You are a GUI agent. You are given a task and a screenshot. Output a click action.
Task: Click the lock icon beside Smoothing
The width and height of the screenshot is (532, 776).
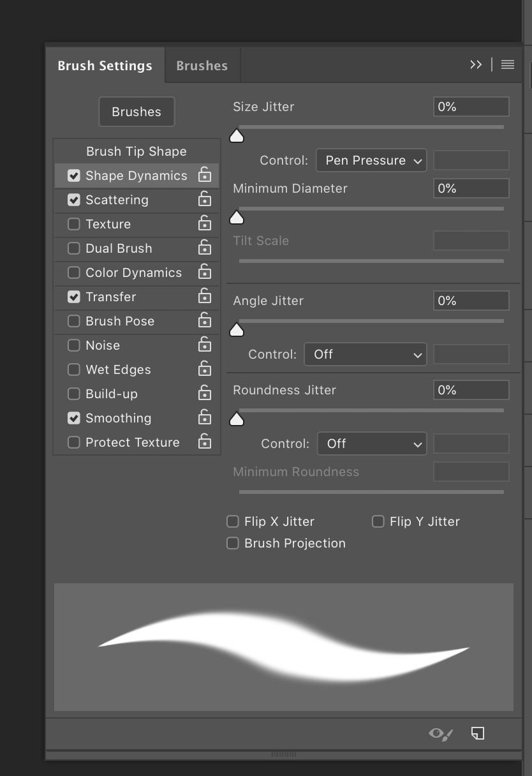pos(204,417)
